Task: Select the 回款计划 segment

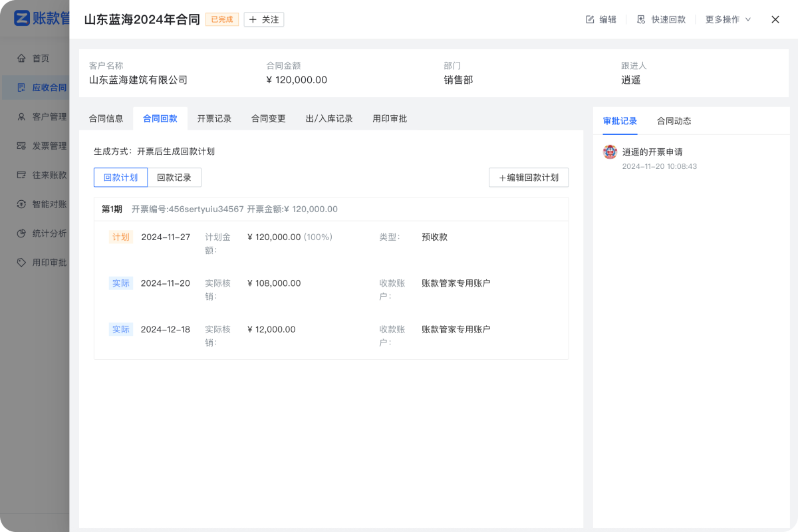Action: click(120, 178)
